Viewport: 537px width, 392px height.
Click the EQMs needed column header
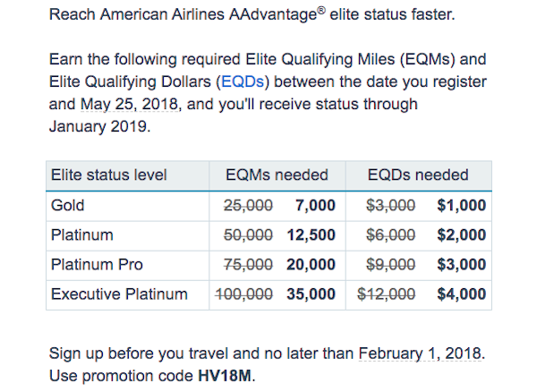[x=277, y=175]
